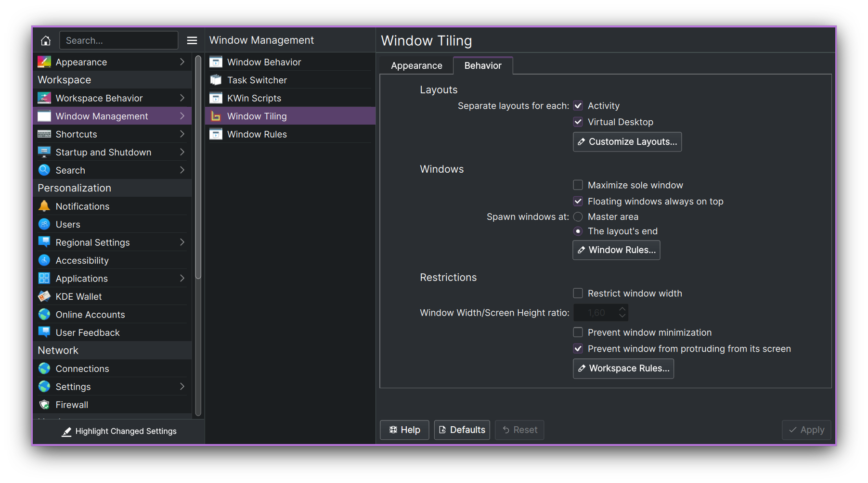
Task: Click the Workspace Behavior icon
Action: [x=44, y=98]
